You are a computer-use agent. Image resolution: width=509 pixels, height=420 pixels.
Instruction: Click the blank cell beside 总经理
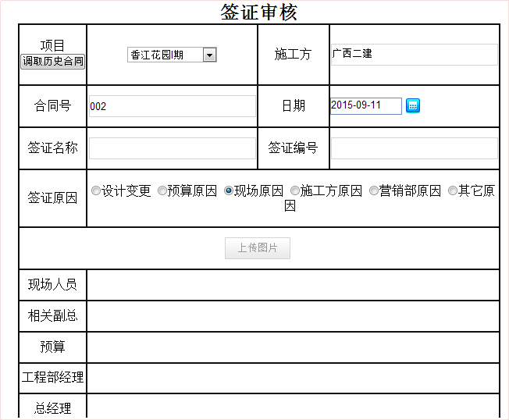[x=293, y=408]
